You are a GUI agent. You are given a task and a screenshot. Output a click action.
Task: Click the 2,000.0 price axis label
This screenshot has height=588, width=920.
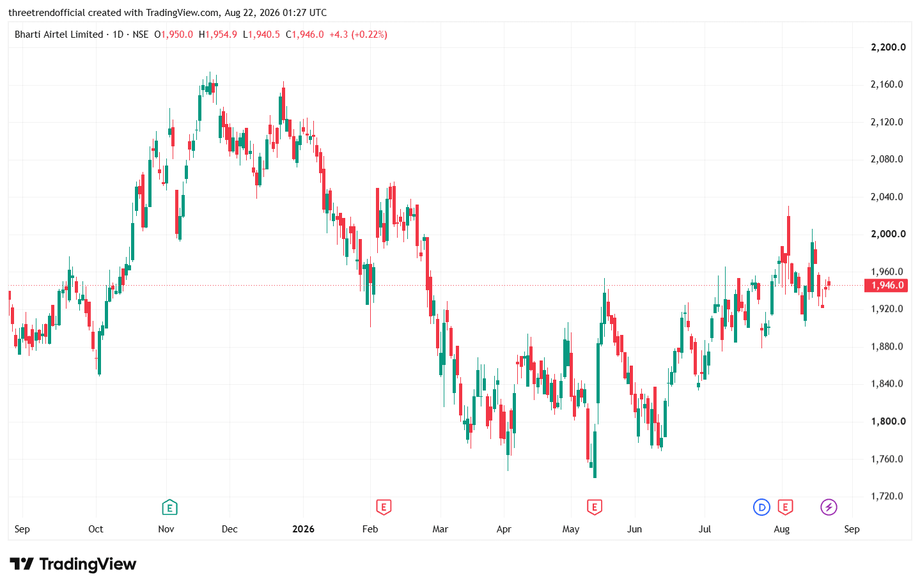(888, 234)
